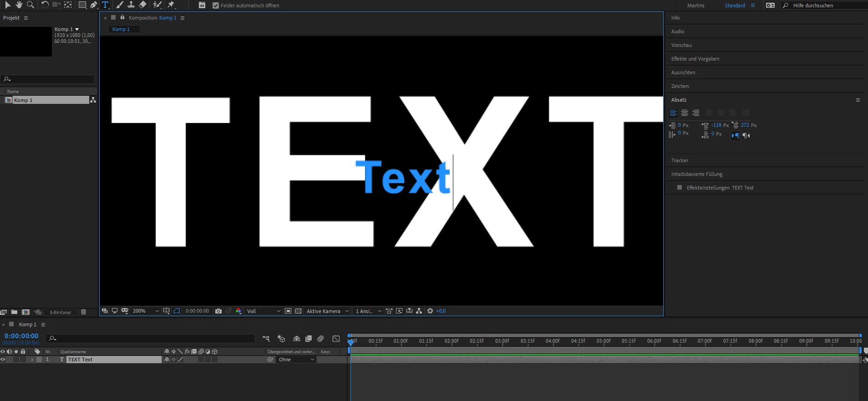Open Inhaltsbasierte Füllung panel
This screenshot has height=401, width=868.
(x=696, y=174)
